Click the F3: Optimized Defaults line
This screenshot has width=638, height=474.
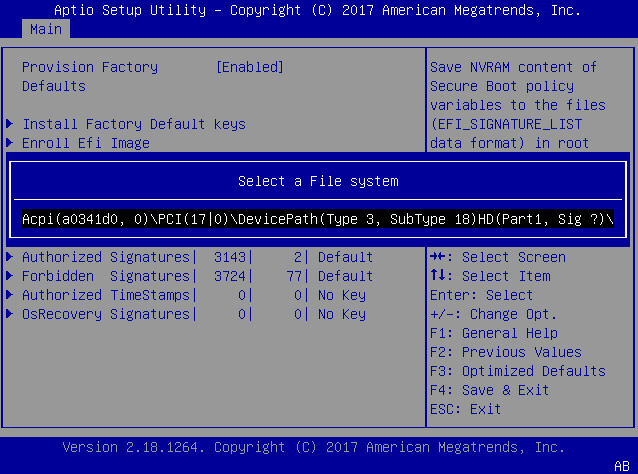(518, 371)
